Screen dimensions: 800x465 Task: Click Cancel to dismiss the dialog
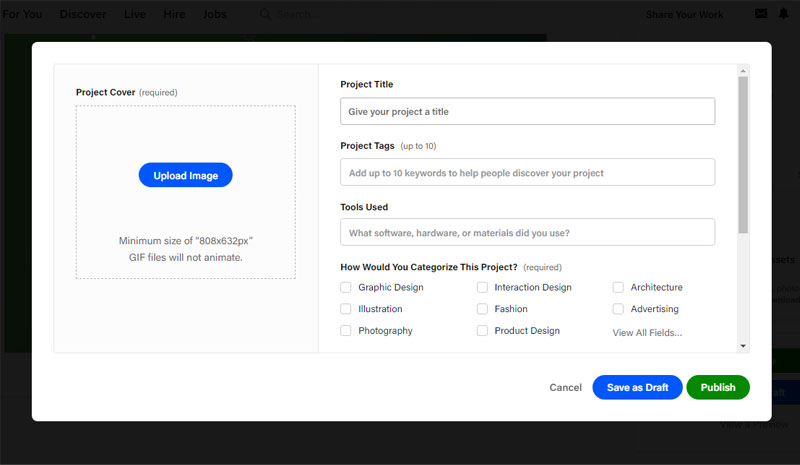click(x=565, y=388)
